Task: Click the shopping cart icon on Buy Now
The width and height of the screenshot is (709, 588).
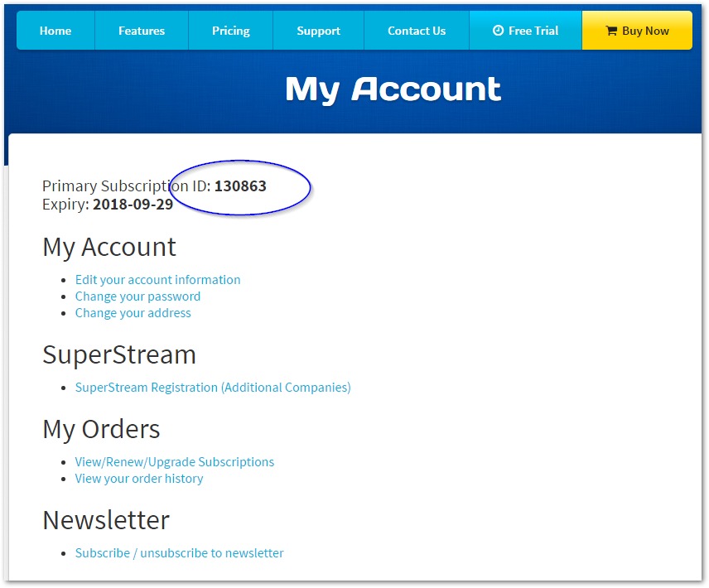Action: point(611,31)
